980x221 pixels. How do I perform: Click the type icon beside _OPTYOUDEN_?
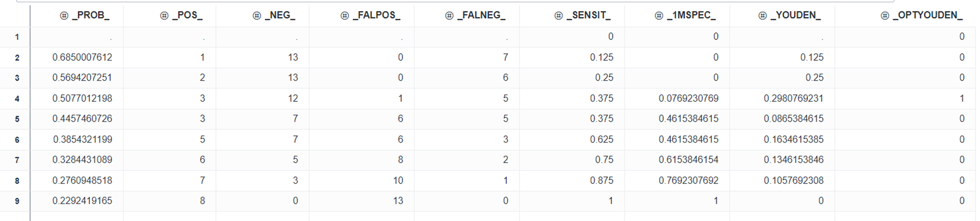(885, 15)
